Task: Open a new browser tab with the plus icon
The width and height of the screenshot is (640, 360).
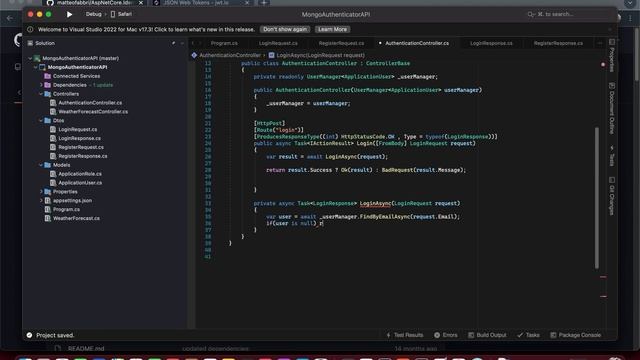Action: pos(264,3)
